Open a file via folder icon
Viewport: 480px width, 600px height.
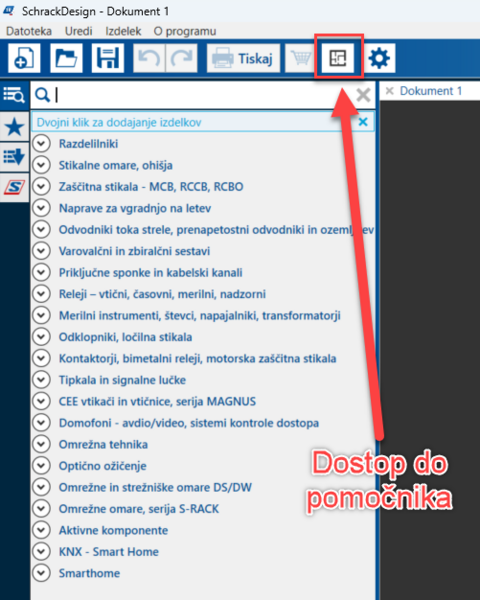[x=66, y=58]
